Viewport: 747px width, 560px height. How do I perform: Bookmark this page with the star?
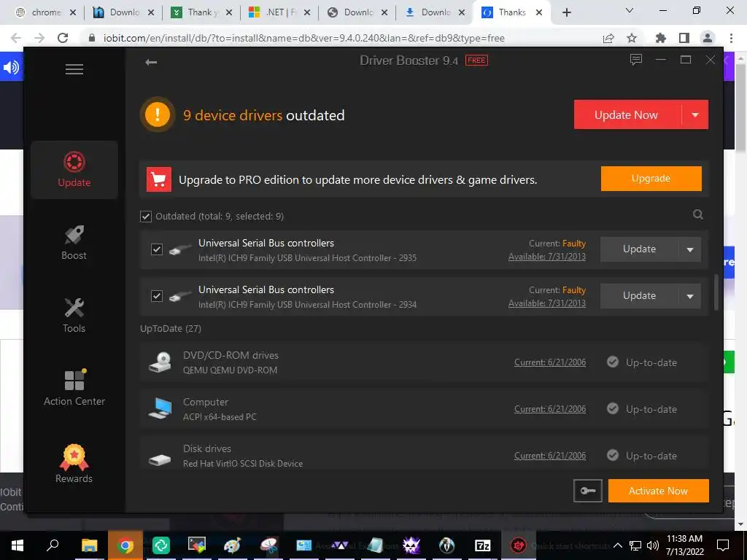pyautogui.click(x=632, y=38)
